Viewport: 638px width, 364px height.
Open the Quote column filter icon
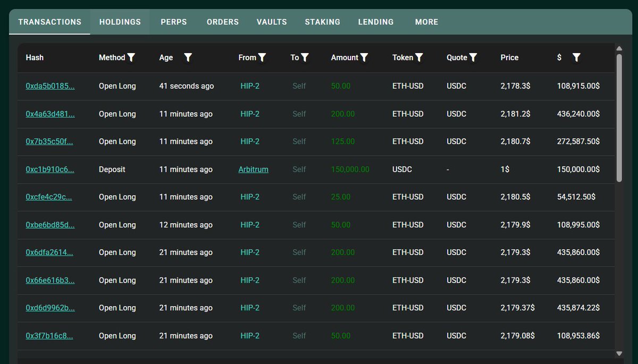pyautogui.click(x=473, y=57)
